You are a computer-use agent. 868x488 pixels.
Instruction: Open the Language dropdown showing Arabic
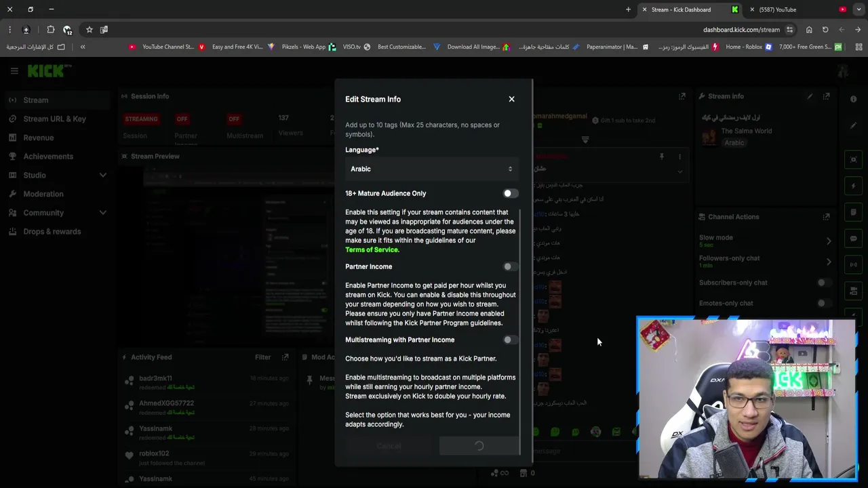point(431,169)
